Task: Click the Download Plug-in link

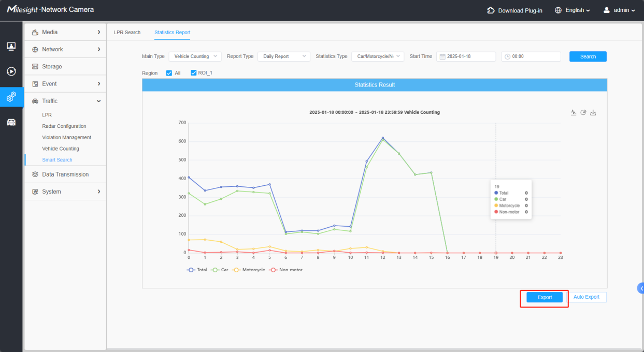Action: click(520, 10)
